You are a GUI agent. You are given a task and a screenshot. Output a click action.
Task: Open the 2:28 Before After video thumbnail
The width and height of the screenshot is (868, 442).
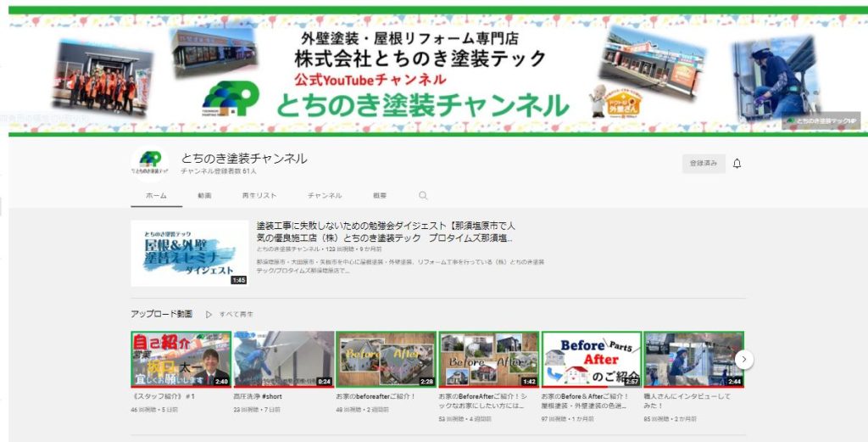[386, 359]
